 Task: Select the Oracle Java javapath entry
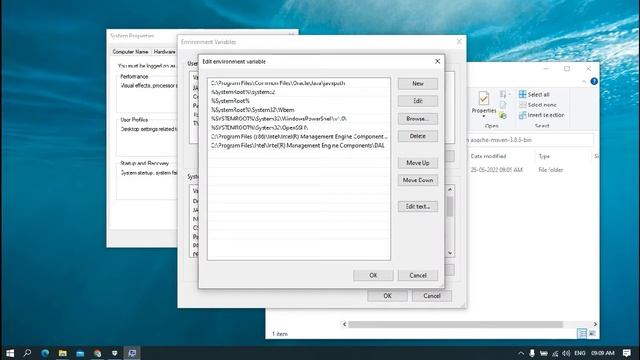(x=298, y=83)
